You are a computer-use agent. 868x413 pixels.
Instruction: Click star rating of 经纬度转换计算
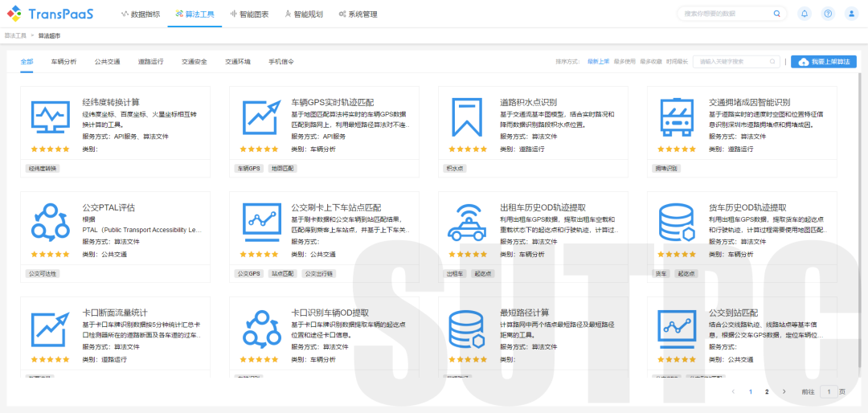(51, 149)
